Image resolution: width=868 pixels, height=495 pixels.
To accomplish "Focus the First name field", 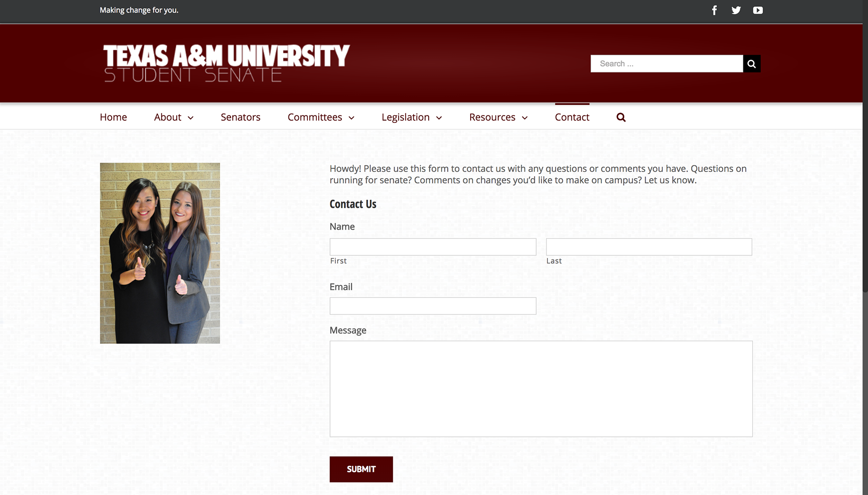I will tap(433, 247).
